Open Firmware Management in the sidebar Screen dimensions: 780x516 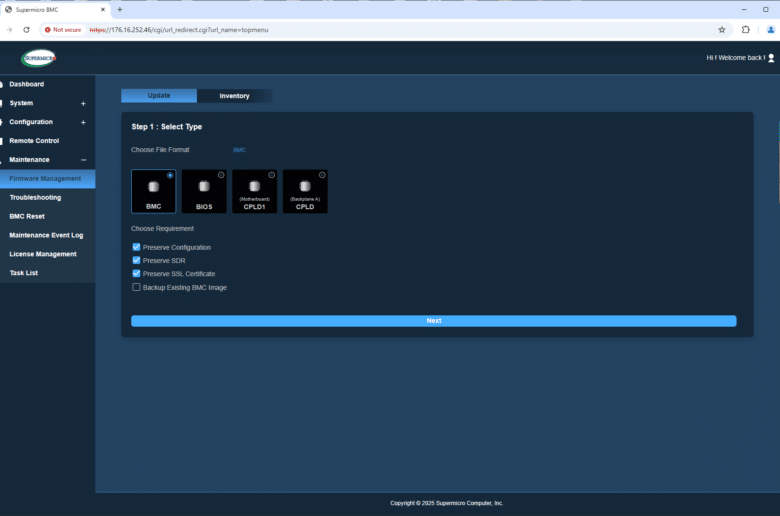tap(47, 179)
